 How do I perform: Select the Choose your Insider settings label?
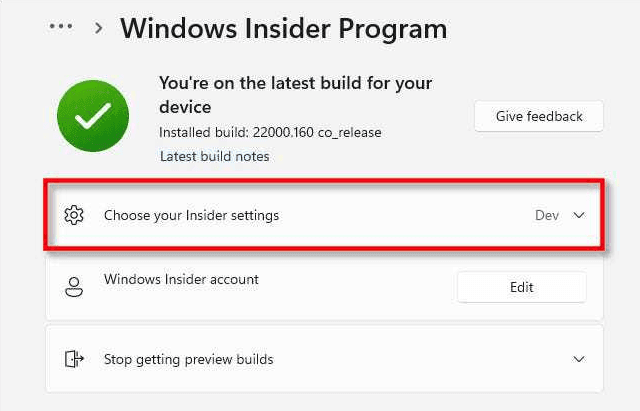click(x=191, y=215)
